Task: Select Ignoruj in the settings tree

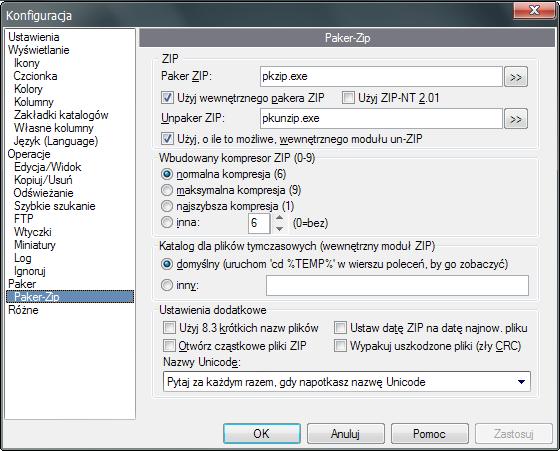Action: point(30,271)
